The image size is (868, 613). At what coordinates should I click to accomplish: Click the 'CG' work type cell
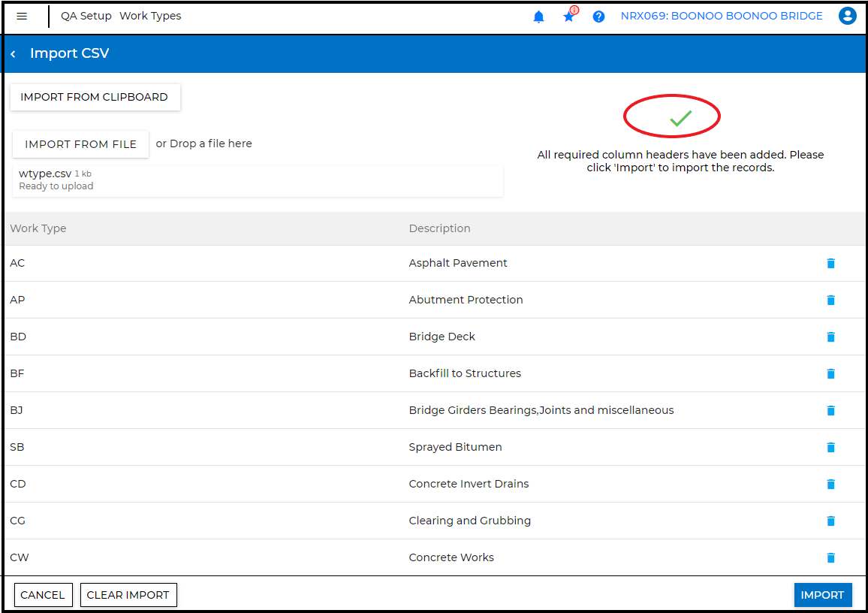coord(18,521)
